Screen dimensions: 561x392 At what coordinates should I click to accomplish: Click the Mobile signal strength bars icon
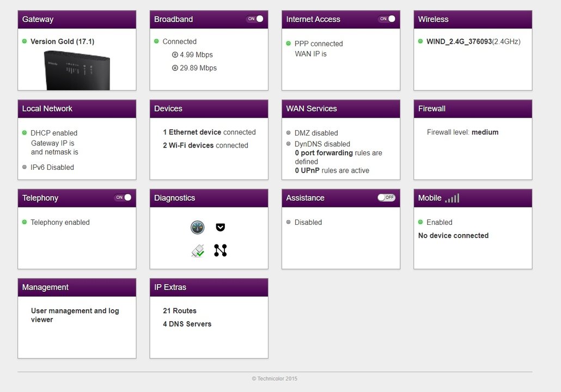(452, 198)
